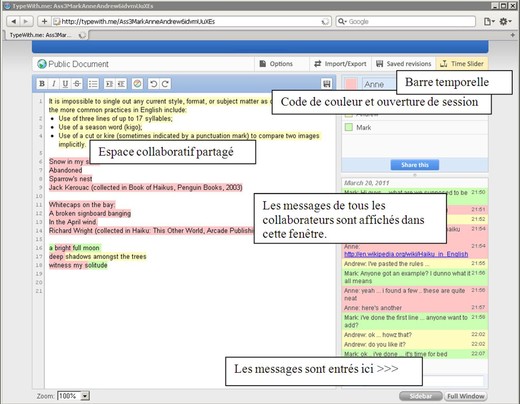Toggle the Full Window view button

click(x=466, y=396)
